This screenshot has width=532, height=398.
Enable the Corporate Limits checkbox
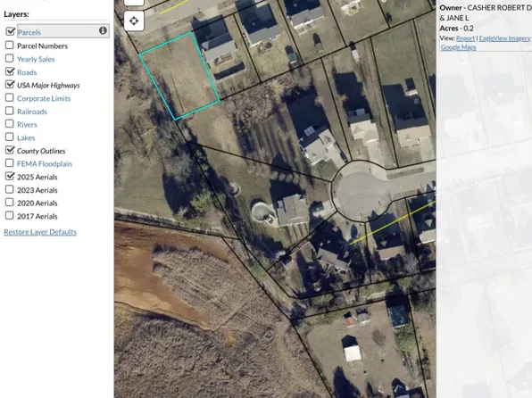tap(10, 98)
